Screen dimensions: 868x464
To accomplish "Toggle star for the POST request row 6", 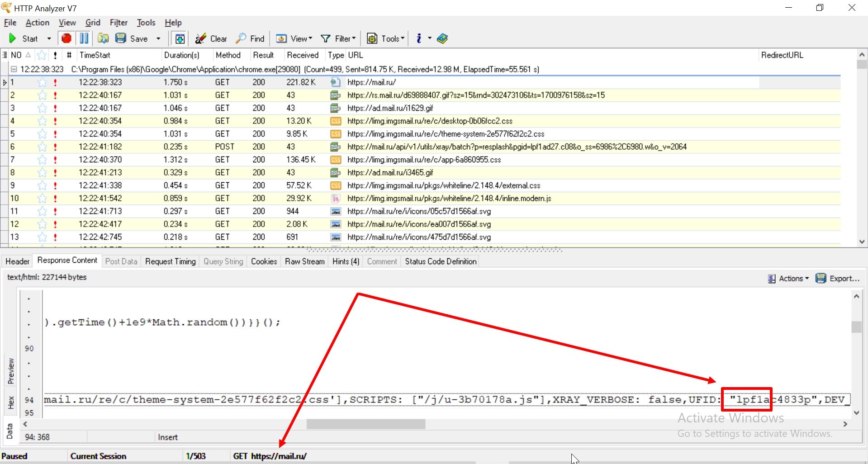I will (x=42, y=147).
